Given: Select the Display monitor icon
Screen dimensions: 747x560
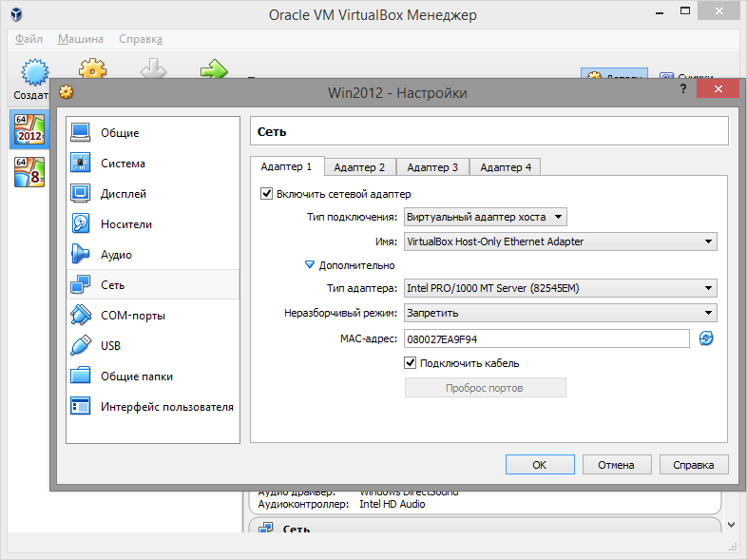Looking at the screenshot, I should coord(81,194).
